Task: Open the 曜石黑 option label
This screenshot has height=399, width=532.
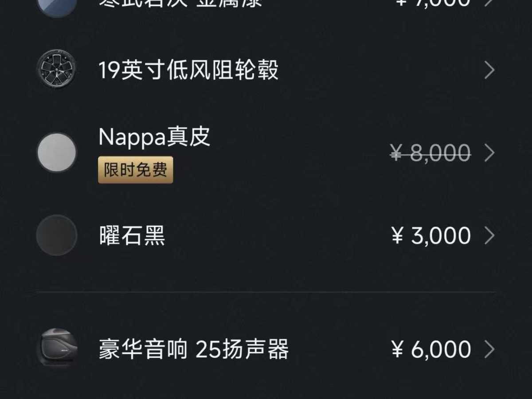Action: pyautogui.click(x=132, y=236)
